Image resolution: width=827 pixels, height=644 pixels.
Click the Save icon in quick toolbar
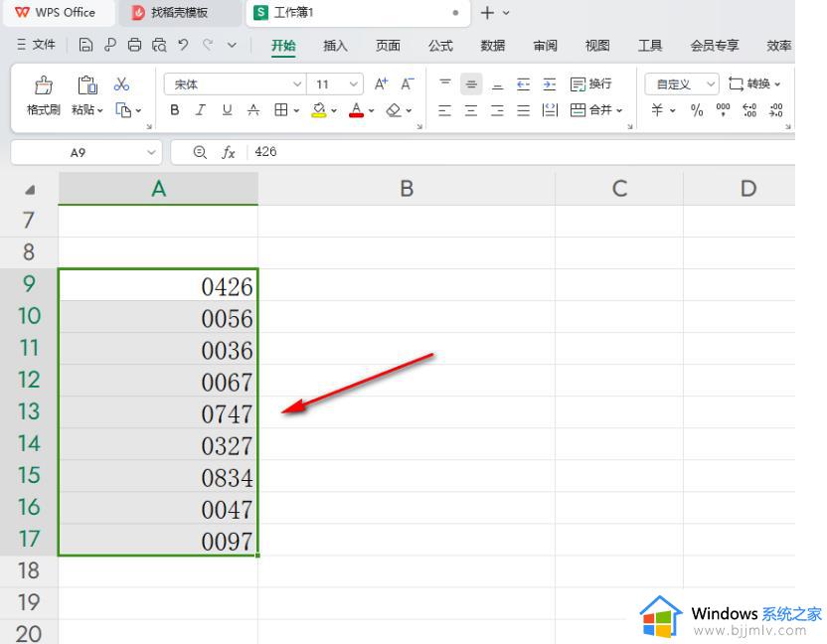tap(85, 45)
